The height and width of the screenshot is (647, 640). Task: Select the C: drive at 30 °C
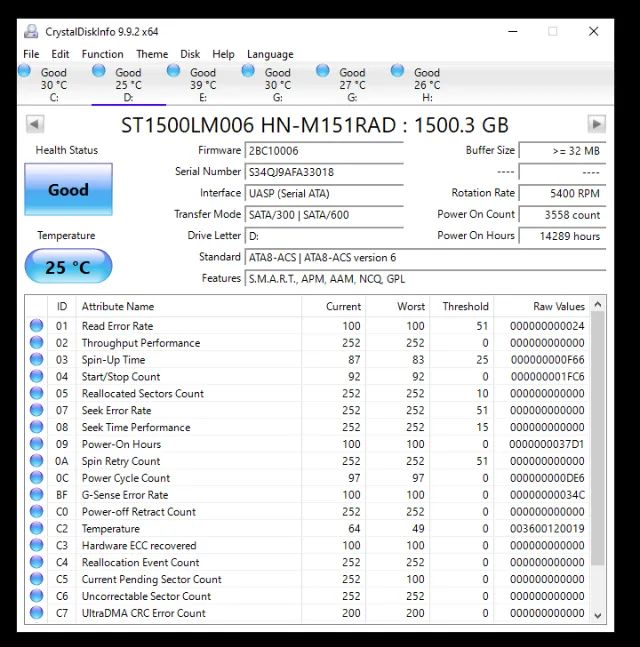point(54,85)
